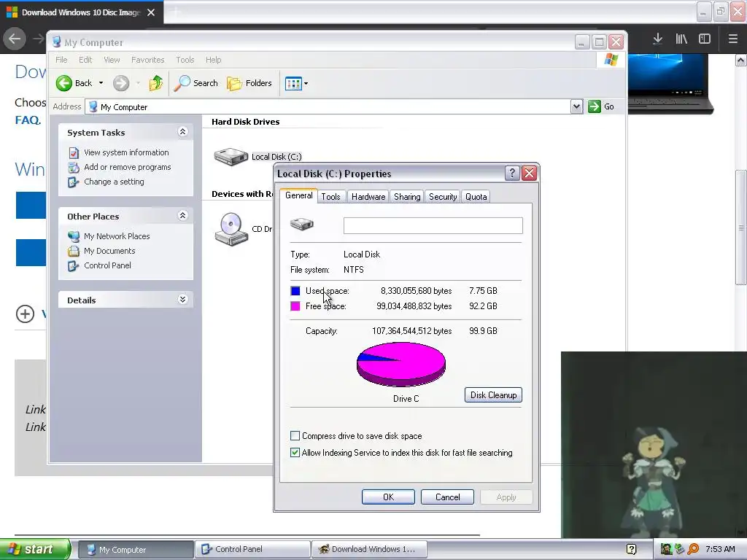The width and height of the screenshot is (747, 560).
Task: Select the Local Disk (C:) drive icon
Action: tap(231, 156)
